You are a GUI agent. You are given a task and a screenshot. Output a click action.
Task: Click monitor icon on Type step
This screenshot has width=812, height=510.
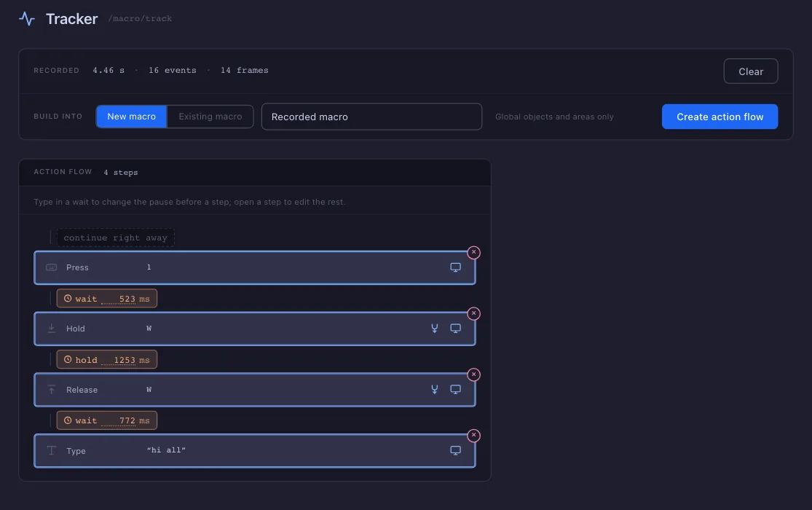455,450
